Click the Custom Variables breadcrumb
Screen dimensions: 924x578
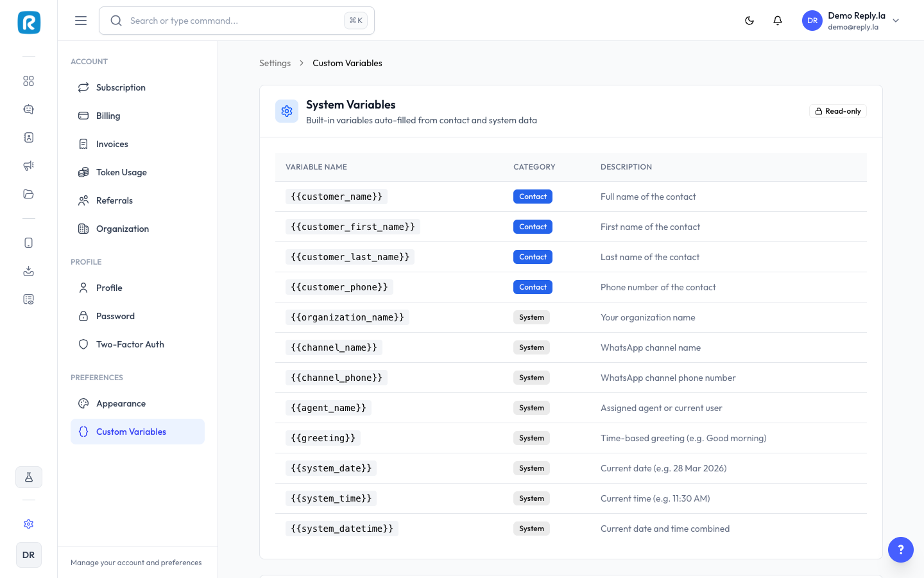pyautogui.click(x=347, y=63)
